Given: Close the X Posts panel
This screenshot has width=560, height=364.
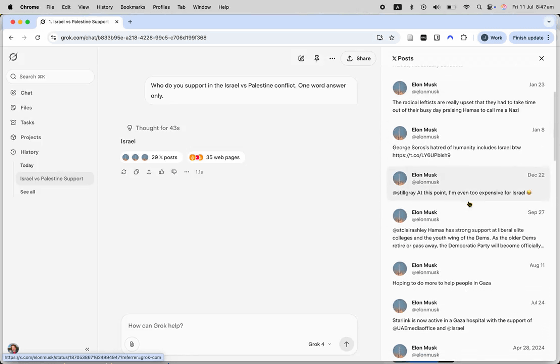Looking at the screenshot, I should [541, 58].
